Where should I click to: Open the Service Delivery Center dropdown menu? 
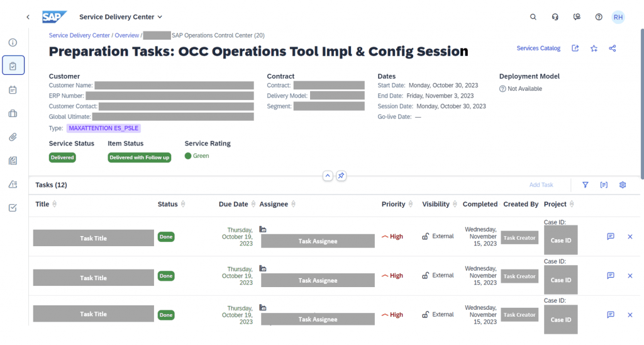point(121,17)
